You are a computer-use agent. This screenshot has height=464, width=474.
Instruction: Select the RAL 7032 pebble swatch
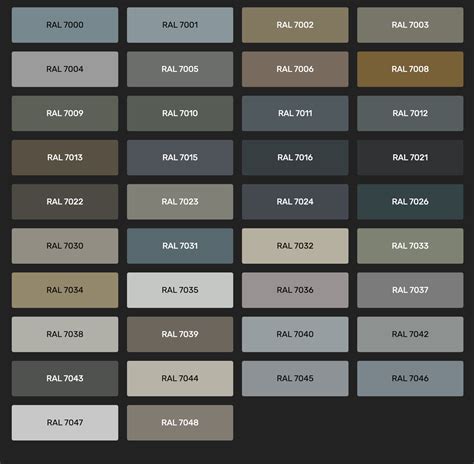(295, 246)
